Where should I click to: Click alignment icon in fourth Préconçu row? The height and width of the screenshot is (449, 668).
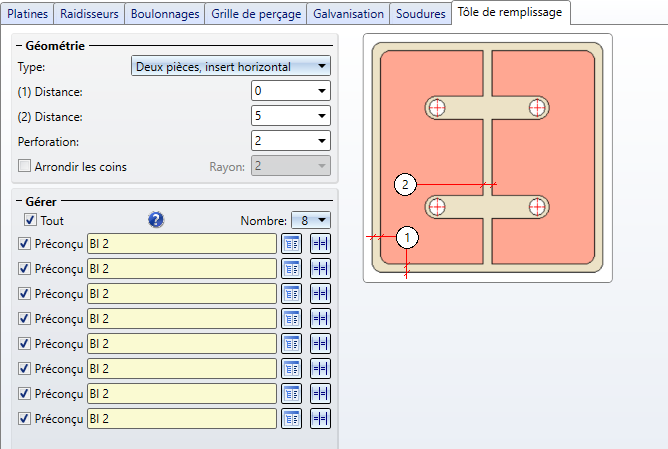tap(320, 318)
